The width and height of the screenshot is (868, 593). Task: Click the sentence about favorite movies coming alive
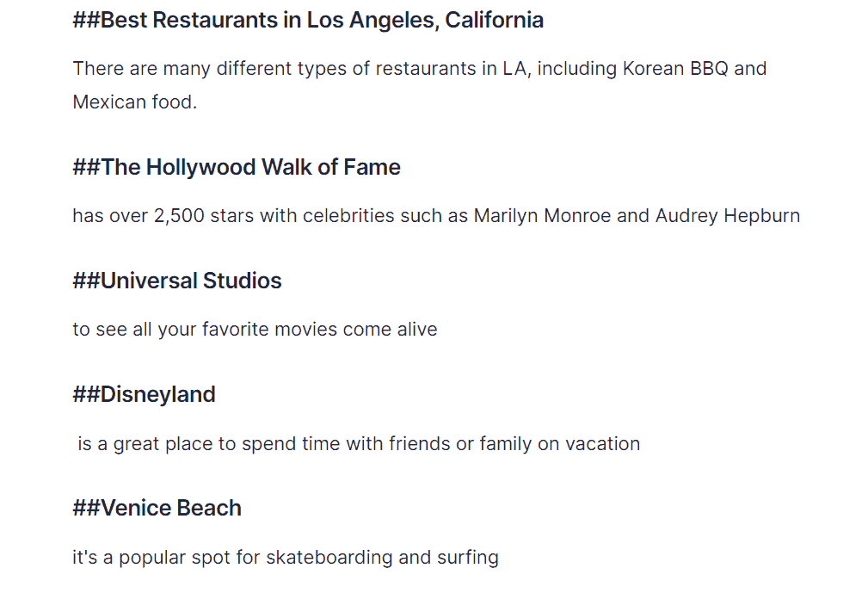click(x=255, y=330)
